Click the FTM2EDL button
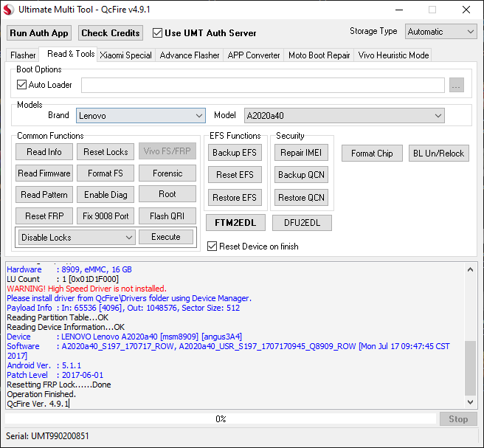The image size is (484, 448). [x=235, y=223]
